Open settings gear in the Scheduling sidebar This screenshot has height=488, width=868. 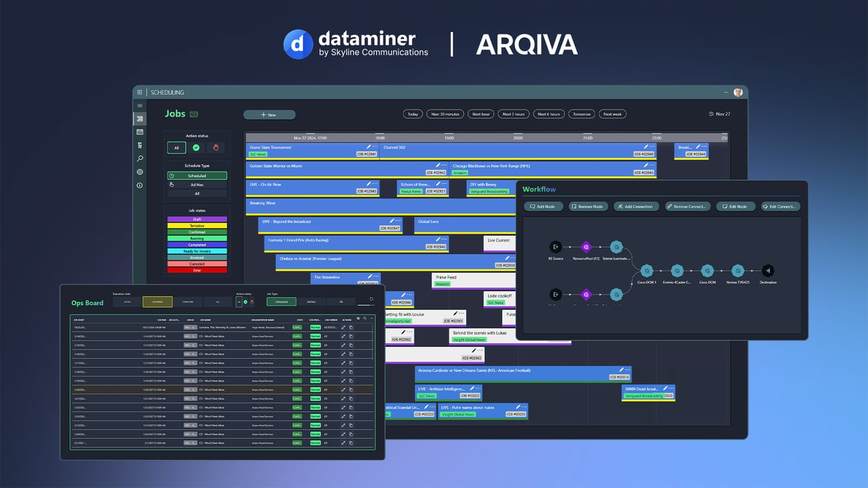click(140, 172)
